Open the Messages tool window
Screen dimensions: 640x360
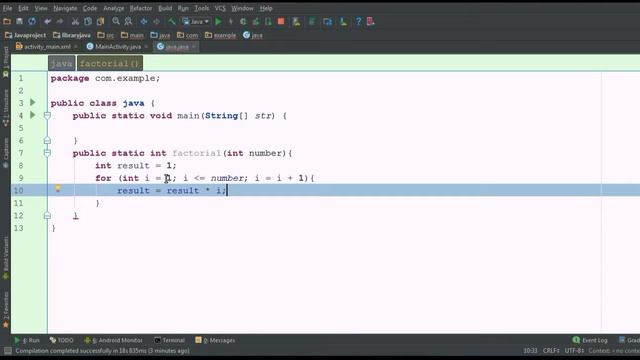coord(215,340)
